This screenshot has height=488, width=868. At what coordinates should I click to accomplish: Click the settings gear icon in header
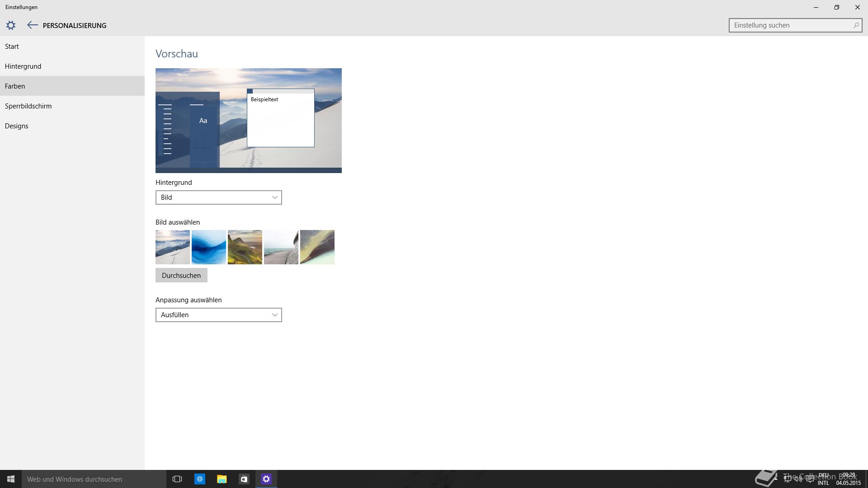point(11,25)
